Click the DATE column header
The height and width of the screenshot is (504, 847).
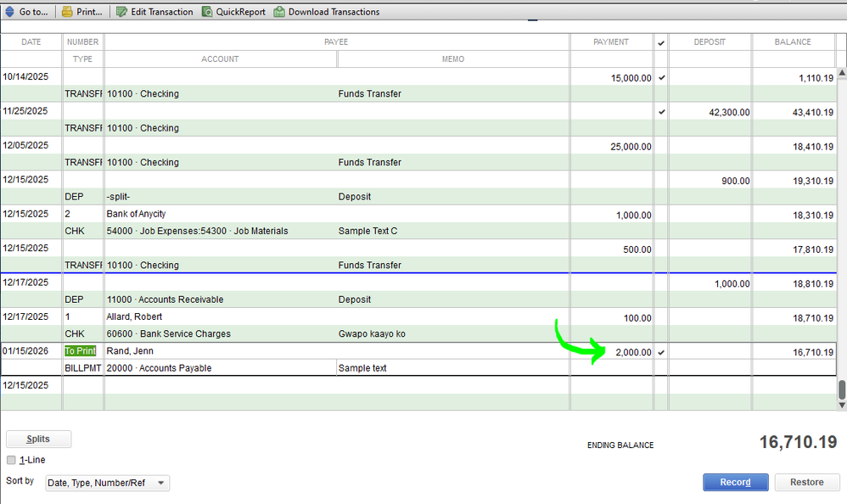31,42
